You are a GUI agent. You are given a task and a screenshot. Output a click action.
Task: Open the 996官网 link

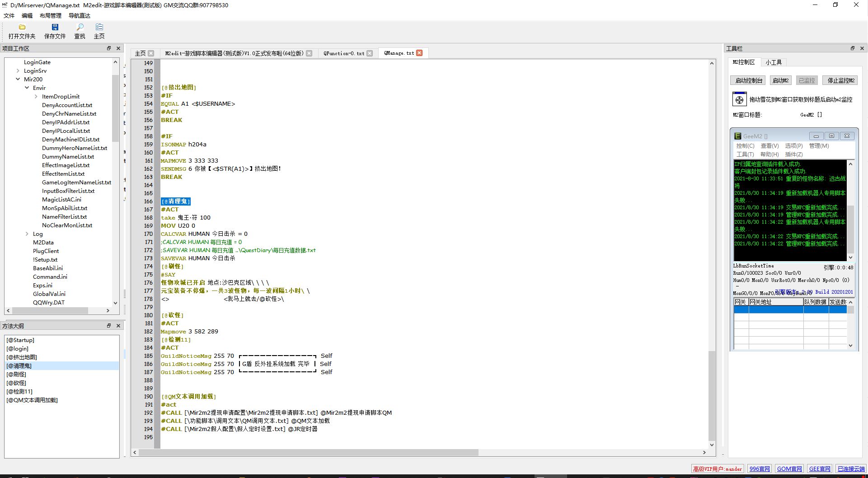click(760, 469)
